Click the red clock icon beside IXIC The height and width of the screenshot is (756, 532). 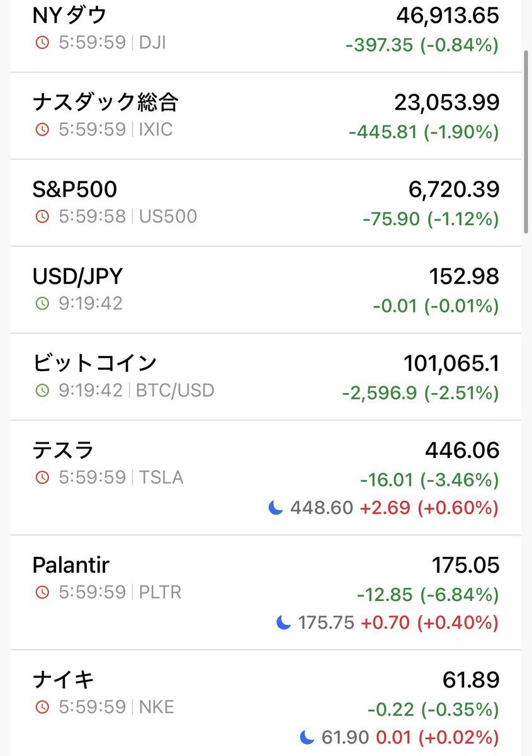click(42, 130)
